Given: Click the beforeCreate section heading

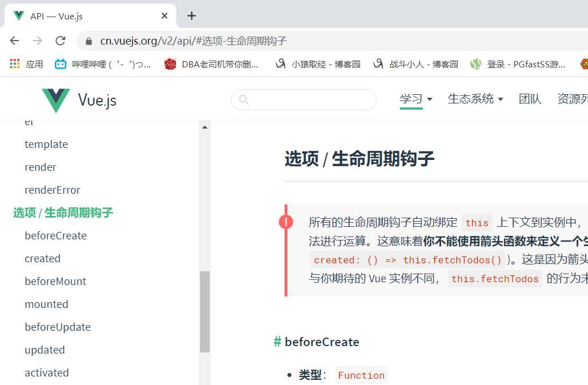Looking at the screenshot, I should (x=322, y=342).
